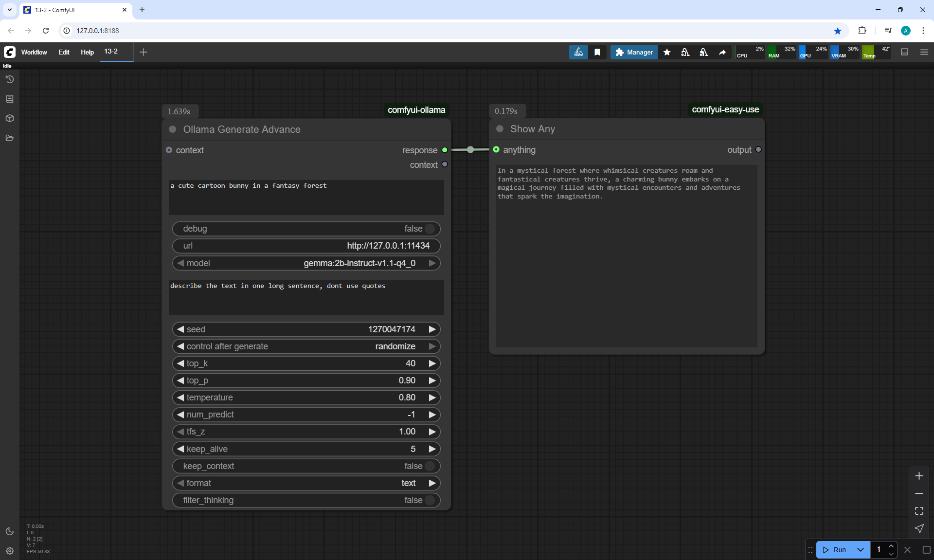Click the share arrow icon in toolbar
934x560 pixels.
[x=722, y=52]
